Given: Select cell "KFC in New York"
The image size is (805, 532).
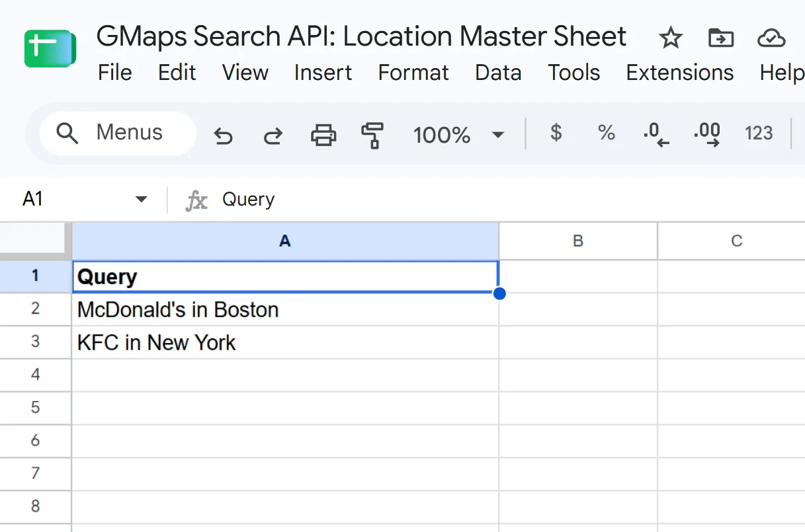Looking at the screenshot, I should pos(285,342).
